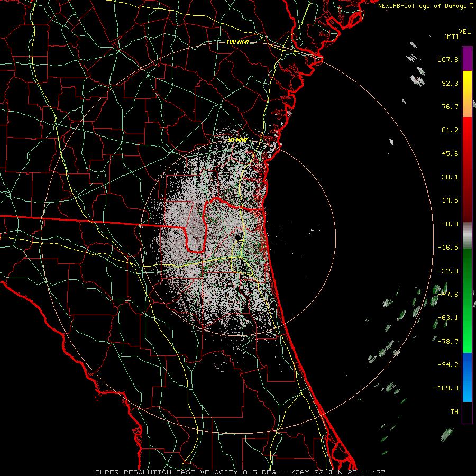Click the product title caption at the bottom
The height and width of the screenshot is (476, 476).
tap(240, 472)
